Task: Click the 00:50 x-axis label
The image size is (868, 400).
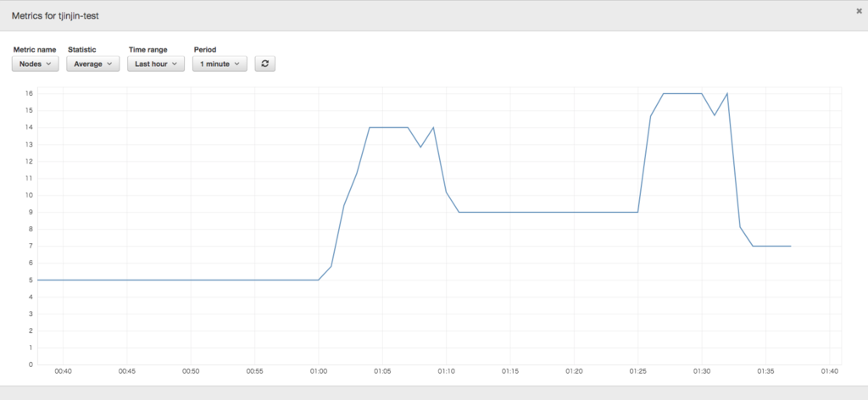Action: pyautogui.click(x=191, y=372)
